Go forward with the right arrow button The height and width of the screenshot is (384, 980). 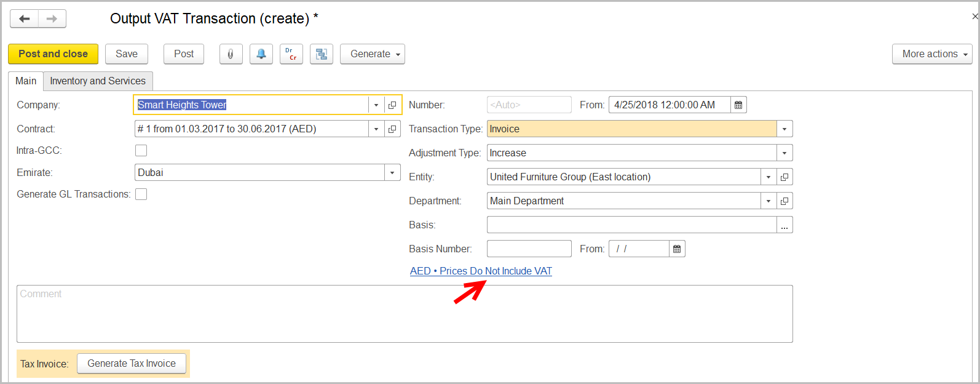(52, 19)
